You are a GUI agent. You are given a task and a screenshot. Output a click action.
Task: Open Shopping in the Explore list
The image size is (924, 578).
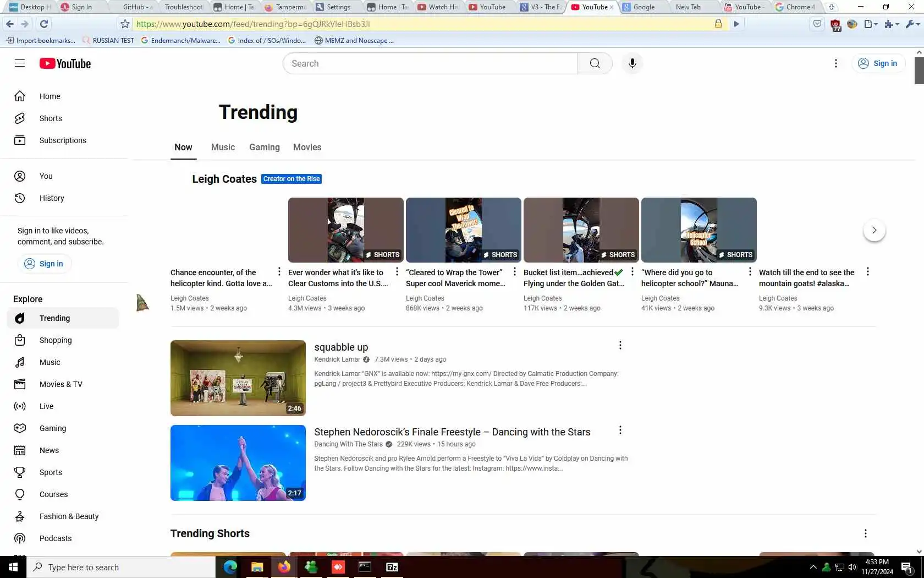coord(64,340)
